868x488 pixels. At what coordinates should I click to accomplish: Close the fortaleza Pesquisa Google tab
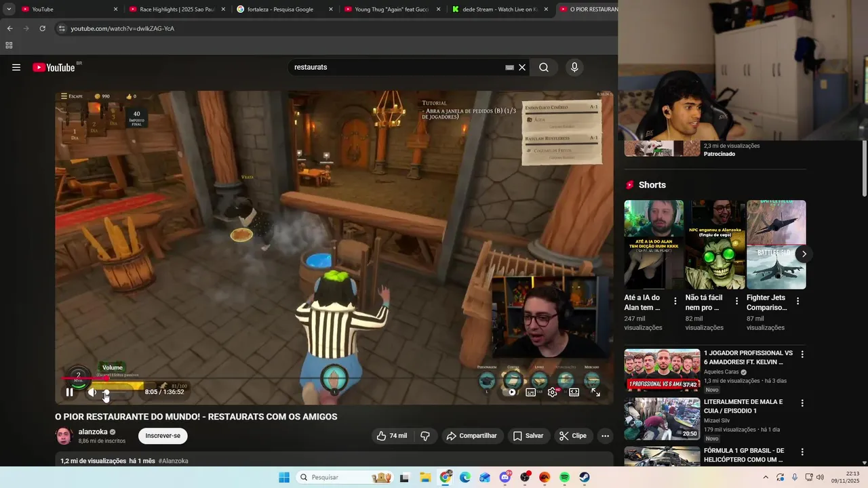330,9
